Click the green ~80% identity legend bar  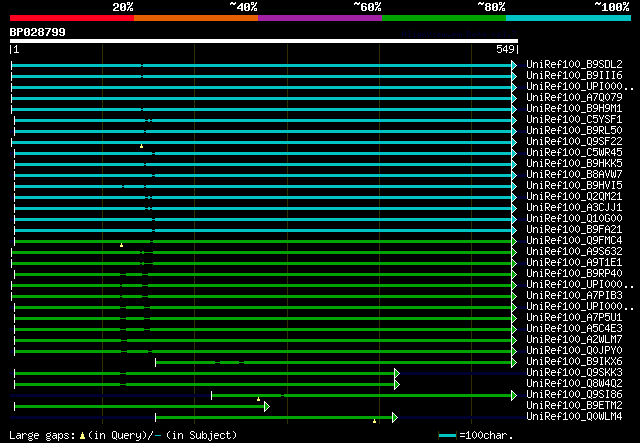pos(444,18)
